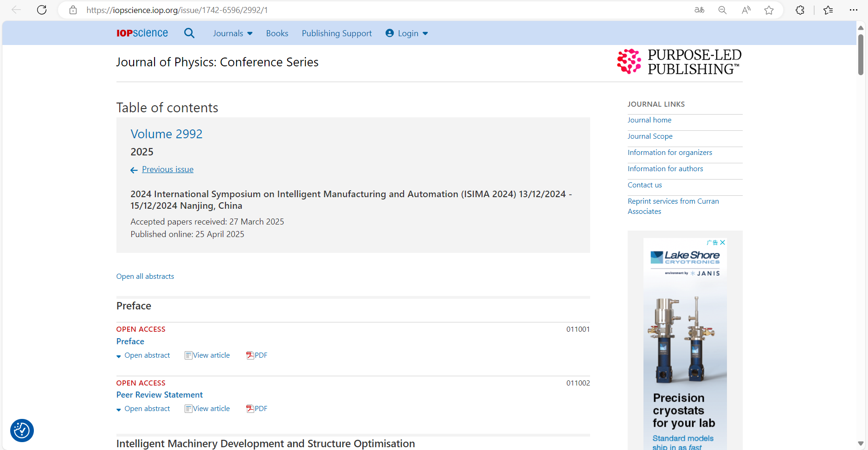The height and width of the screenshot is (450, 868).
Task: Click the 'Table of contents' heading
Action: [x=167, y=108]
